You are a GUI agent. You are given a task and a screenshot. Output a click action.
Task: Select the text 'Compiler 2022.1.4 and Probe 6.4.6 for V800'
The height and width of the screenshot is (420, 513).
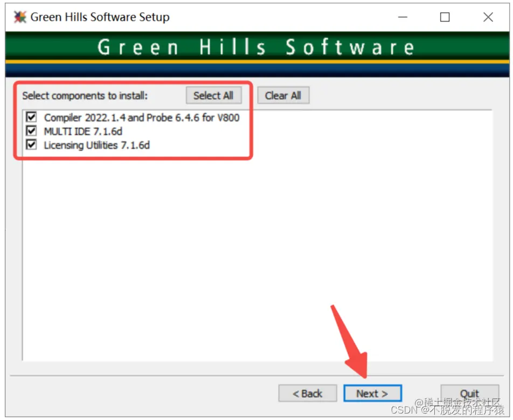142,118
